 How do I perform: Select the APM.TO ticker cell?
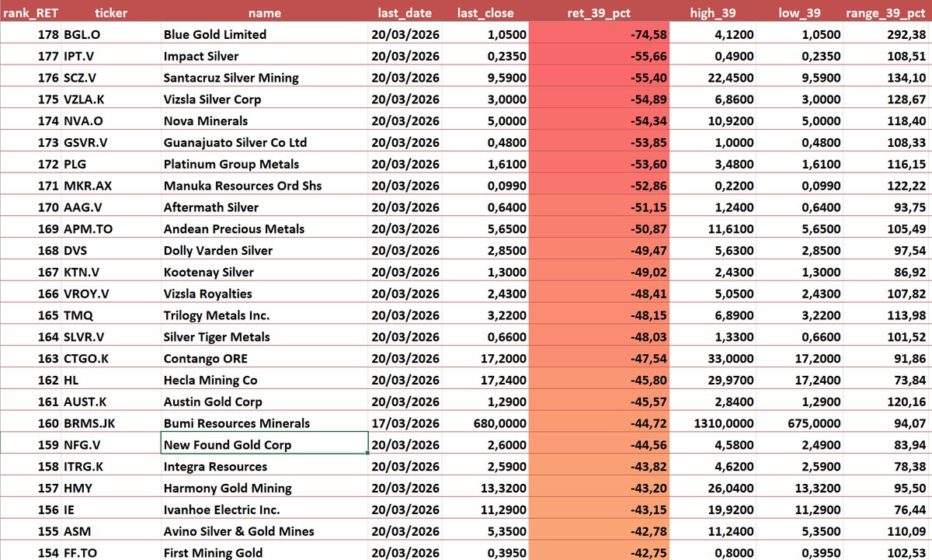[111, 229]
